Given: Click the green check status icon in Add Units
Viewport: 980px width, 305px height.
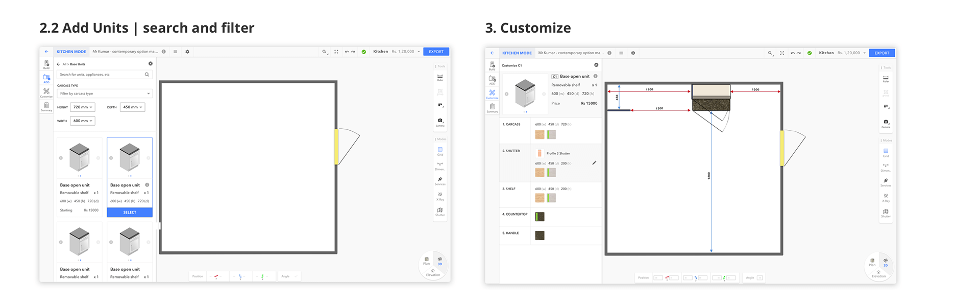Looking at the screenshot, I should pyautogui.click(x=364, y=52).
